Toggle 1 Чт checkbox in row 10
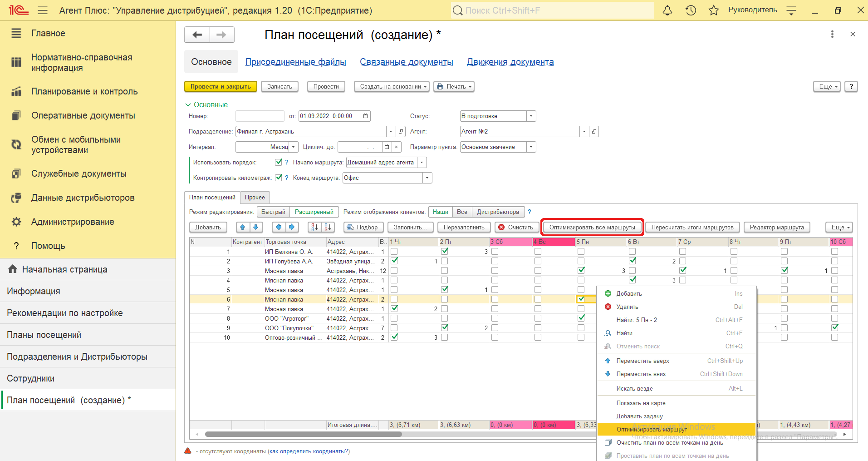Image resolution: width=868 pixels, height=461 pixels. tap(394, 337)
